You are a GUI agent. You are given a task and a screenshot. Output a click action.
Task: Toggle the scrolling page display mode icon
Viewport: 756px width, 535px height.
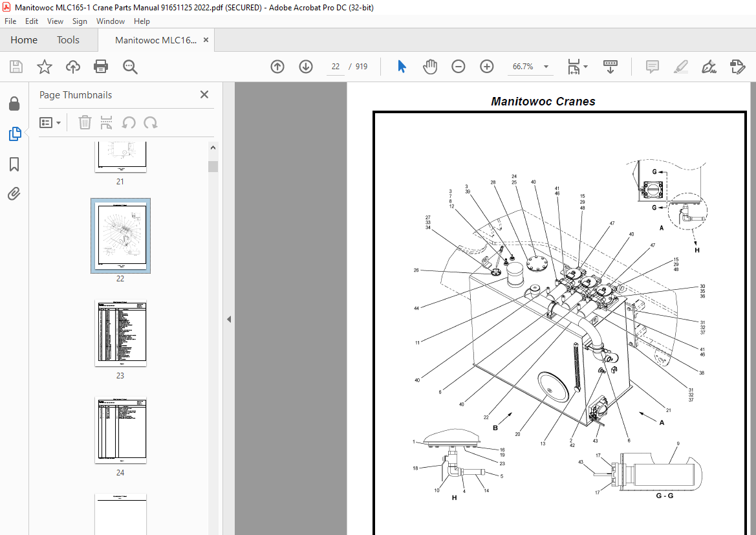610,67
